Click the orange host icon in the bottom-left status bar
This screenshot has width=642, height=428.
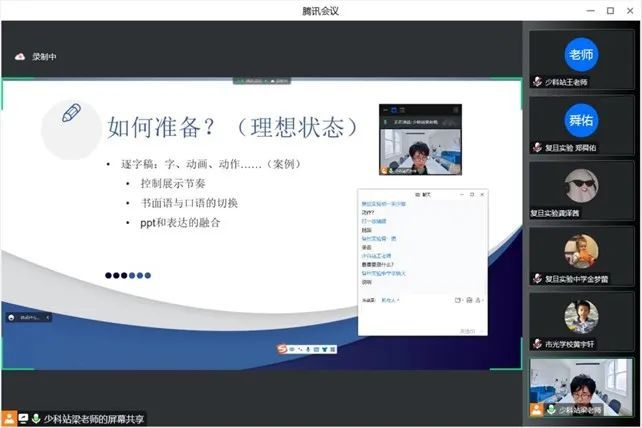pyautogui.click(x=9, y=419)
